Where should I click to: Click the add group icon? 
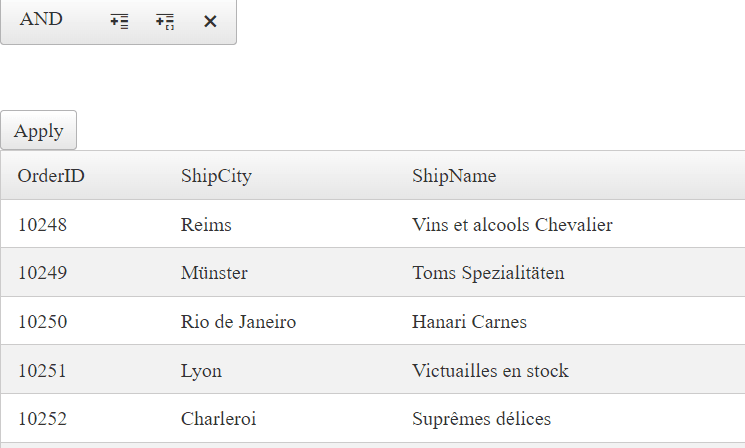(165, 21)
